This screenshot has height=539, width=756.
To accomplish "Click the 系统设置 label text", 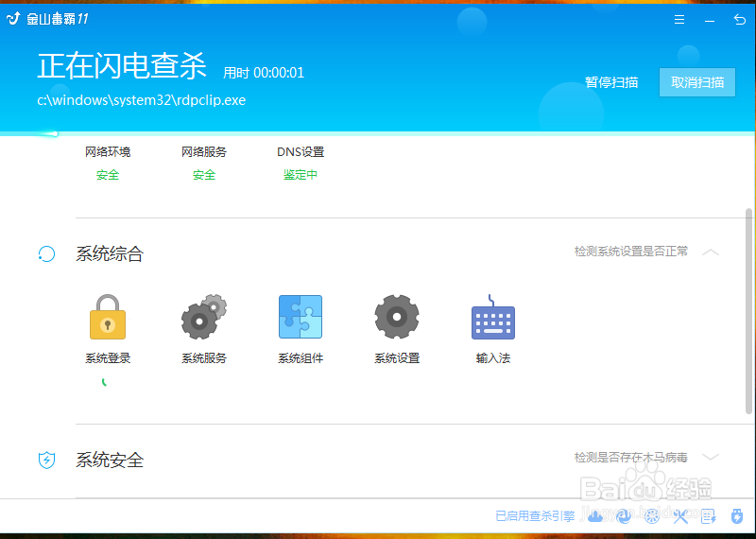I will [397, 358].
